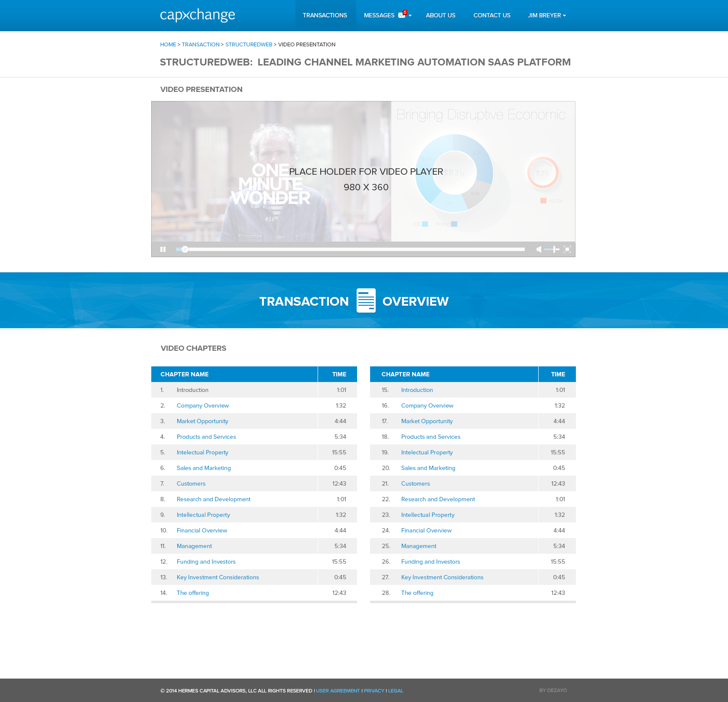The height and width of the screenshot is (702, 728).
Task: Click the BY DEZAYO footer credit
Action: (553, 690)
